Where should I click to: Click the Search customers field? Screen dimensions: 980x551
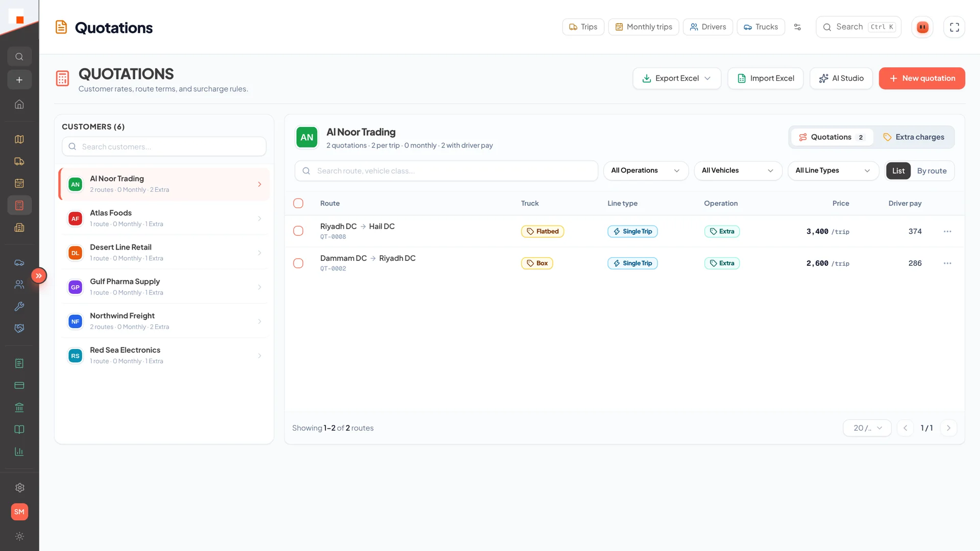point(164,146)
